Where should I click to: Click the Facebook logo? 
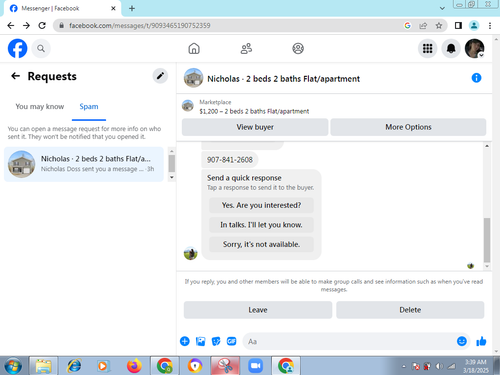(x=17, y=48)
